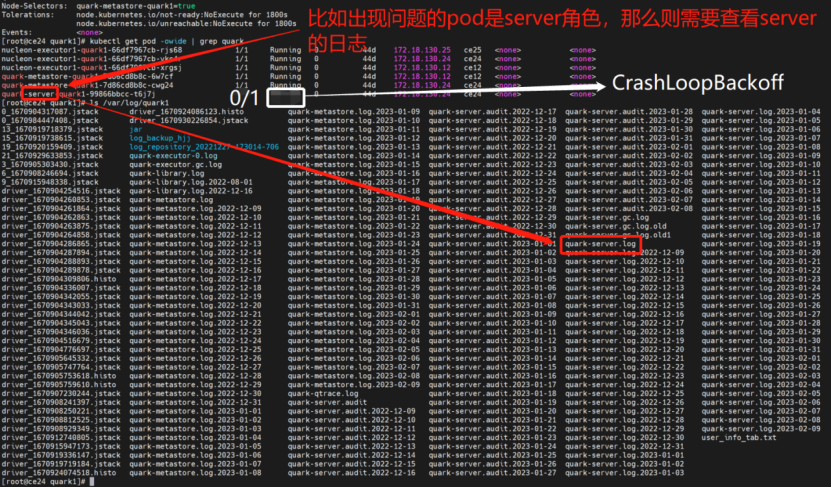Click quark-metastore.log.2022-12-31
The height and width of the screenshot is (487, 831).
click(195, 402)
